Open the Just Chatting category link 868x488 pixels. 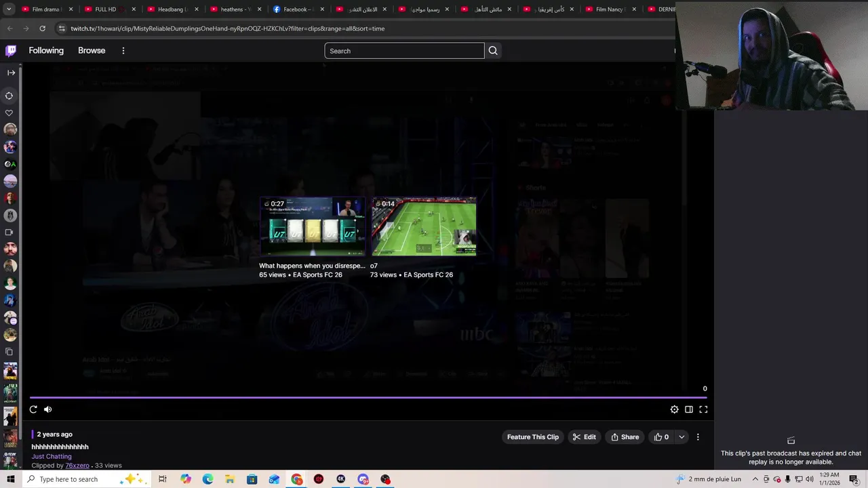point(52,456)
